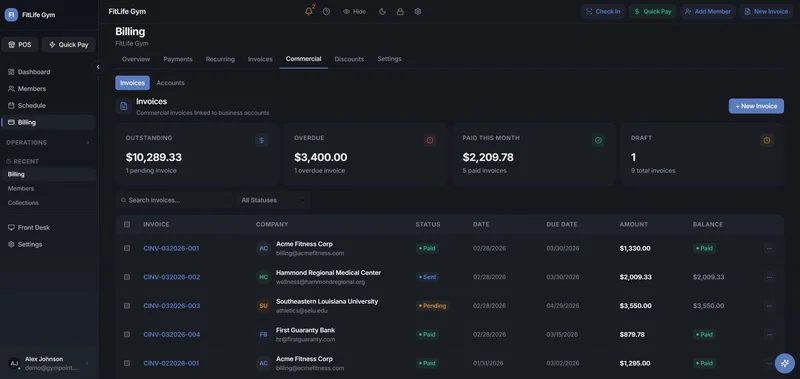Click the Search invoices field
Screen dimensions: 800x379
(174, 200)
